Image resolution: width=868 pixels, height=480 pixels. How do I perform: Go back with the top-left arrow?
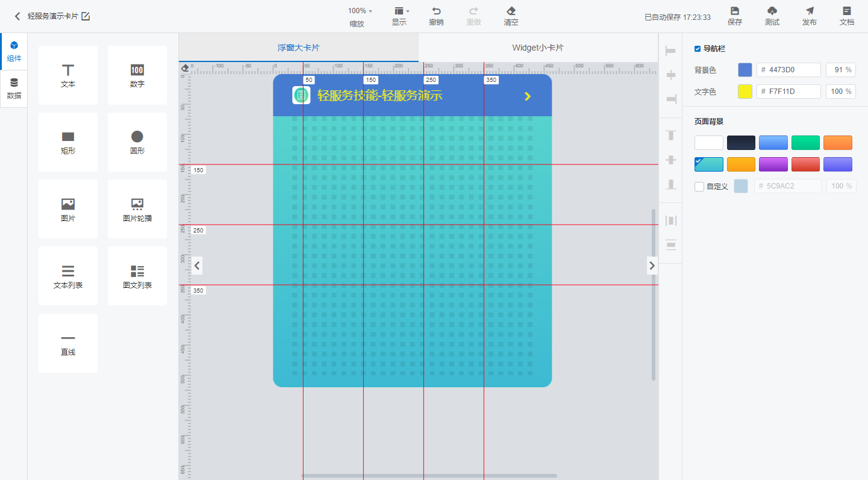coord(17,16)
